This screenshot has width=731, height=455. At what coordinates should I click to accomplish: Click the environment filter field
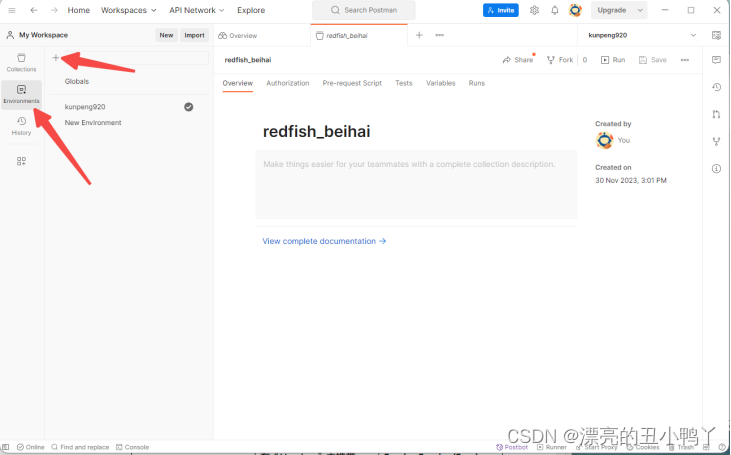[x=137, y=58]
